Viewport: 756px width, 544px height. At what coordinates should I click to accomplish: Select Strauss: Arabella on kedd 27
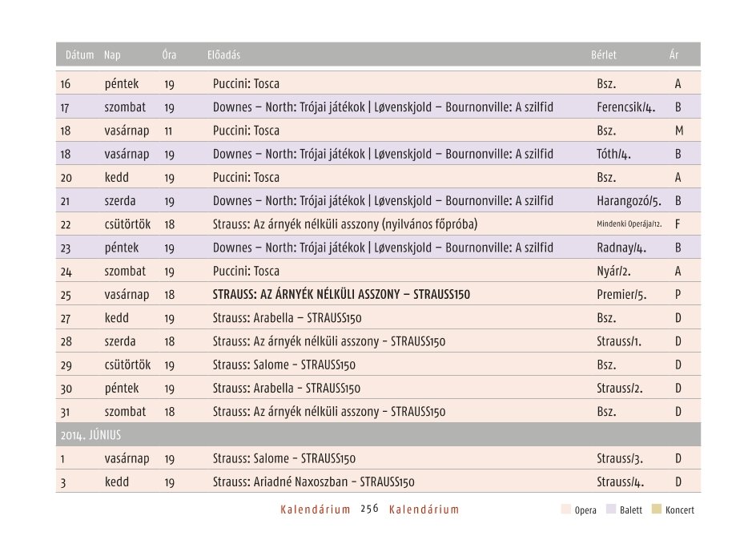287,318
